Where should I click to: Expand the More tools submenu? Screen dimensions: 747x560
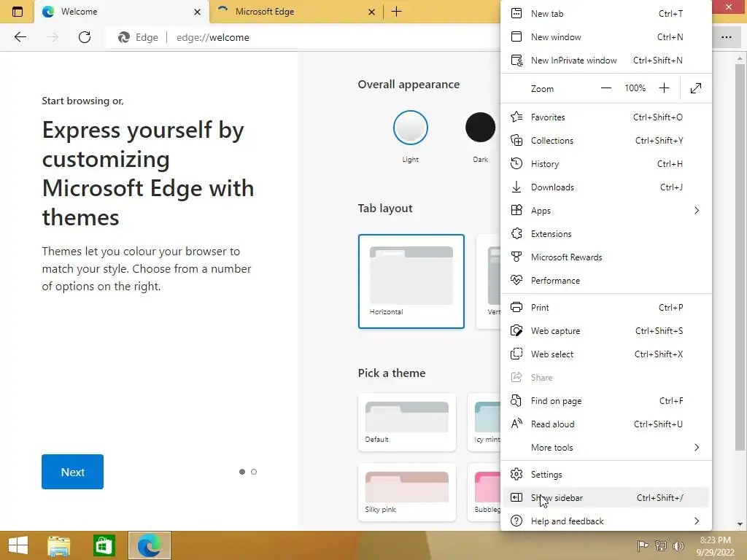click(697, 447)
